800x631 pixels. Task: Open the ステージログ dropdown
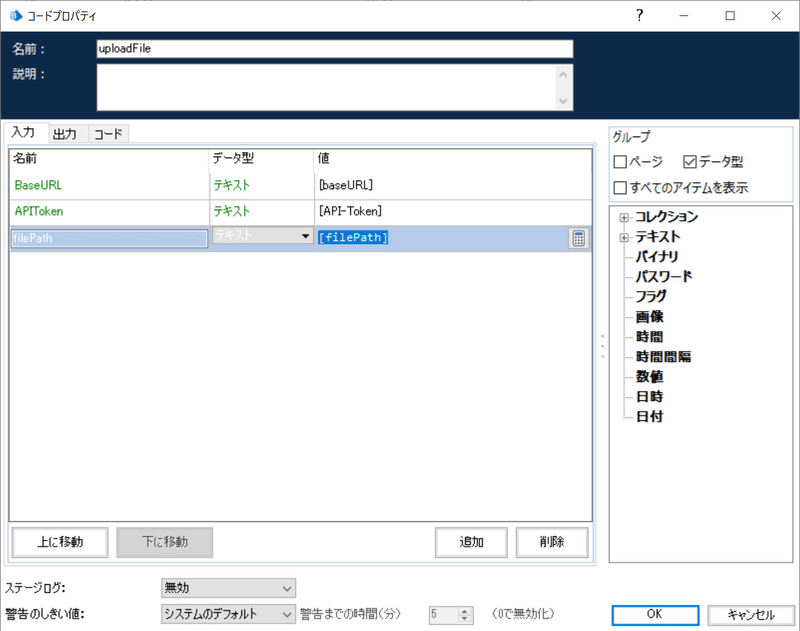tap(228, 588)
